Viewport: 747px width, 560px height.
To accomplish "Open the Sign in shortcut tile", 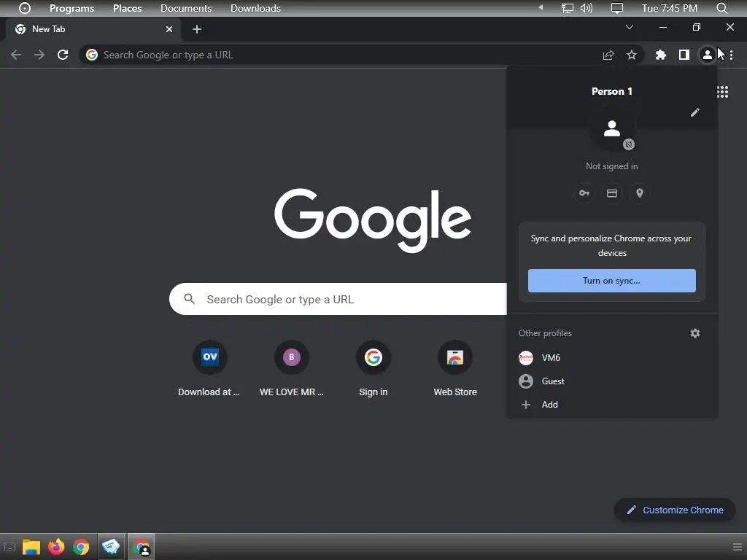I will tap(373, 369).
